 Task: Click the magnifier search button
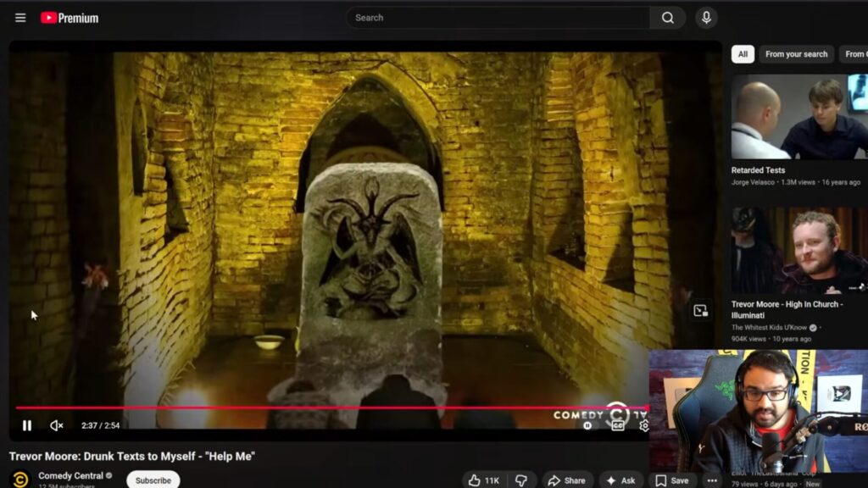coord(667,18)
